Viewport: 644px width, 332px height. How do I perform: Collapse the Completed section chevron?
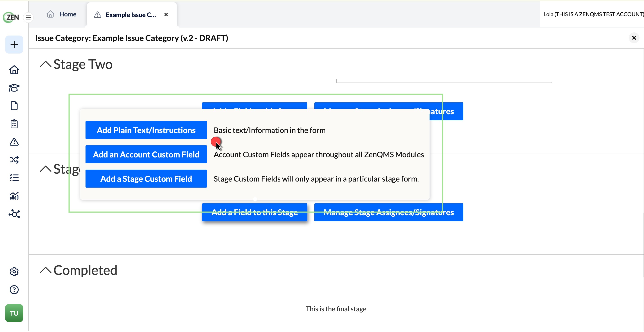pyautogui.click(x=45, y=270)
